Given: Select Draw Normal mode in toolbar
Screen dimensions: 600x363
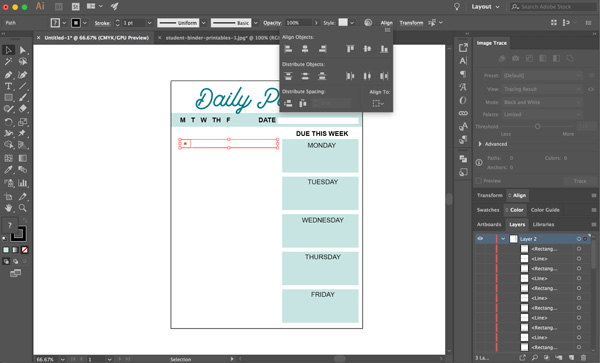Looking at the screenshot, I should coord(6,261).
